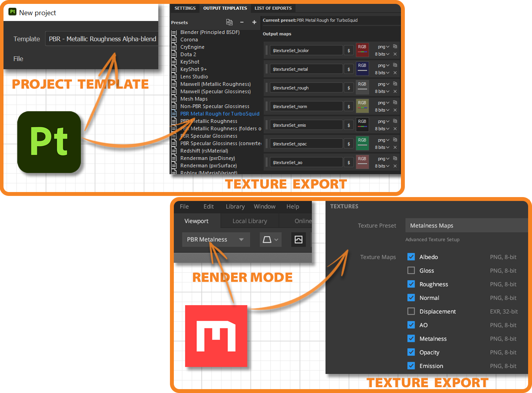Uncheck the Opacity texture map
Screen dimensions: 532x393
[x=411, y=352]
